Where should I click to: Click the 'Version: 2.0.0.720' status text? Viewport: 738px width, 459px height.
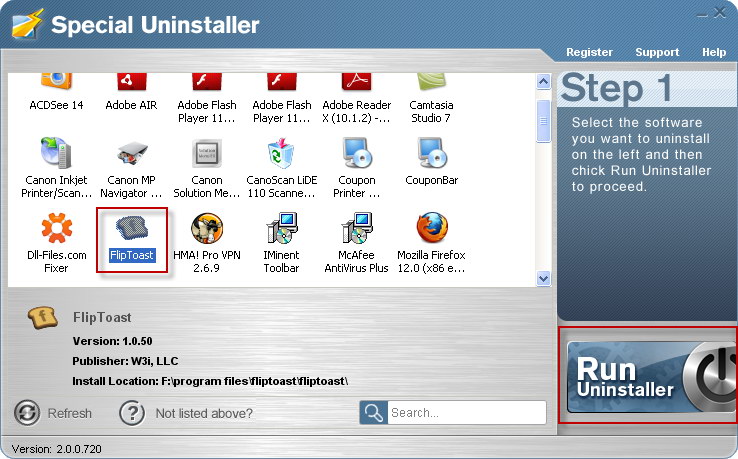click(x=56, y=449)
